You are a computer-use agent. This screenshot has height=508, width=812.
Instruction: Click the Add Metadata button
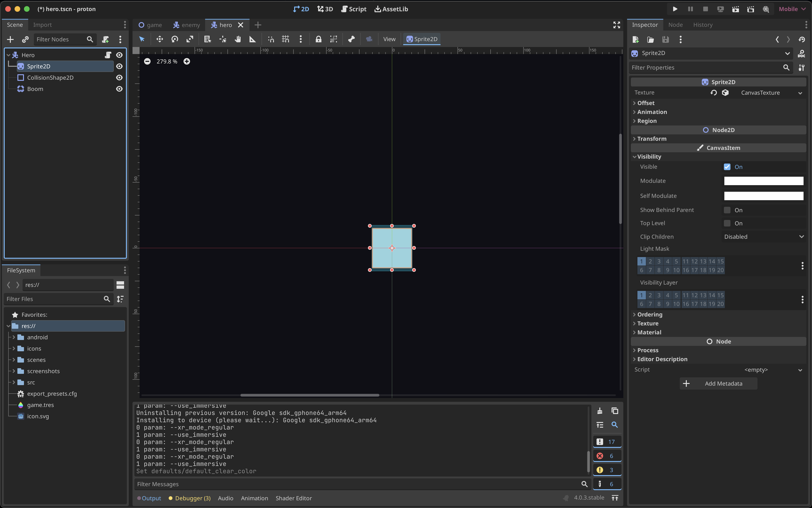[718, 384]
